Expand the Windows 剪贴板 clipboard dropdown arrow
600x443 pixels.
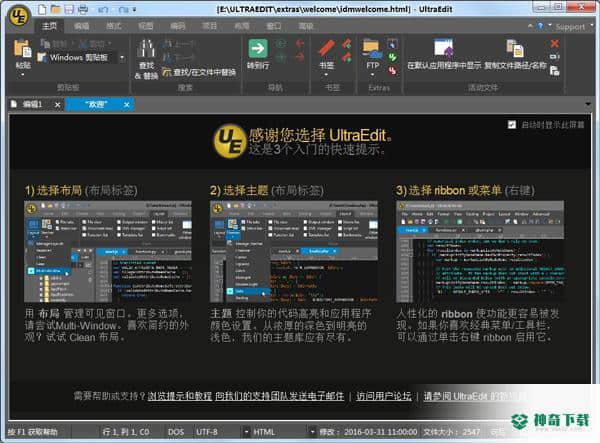122,58
